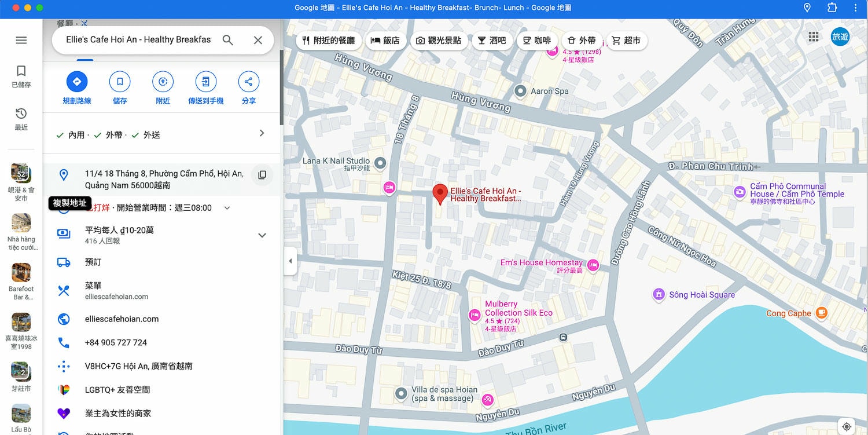Click the my location target button

pyautogui.click(x=847, y=426)
